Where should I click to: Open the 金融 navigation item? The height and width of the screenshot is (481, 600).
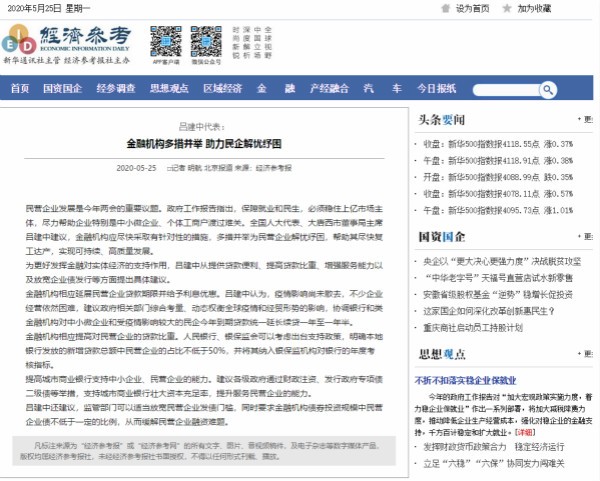click(276, 88)
